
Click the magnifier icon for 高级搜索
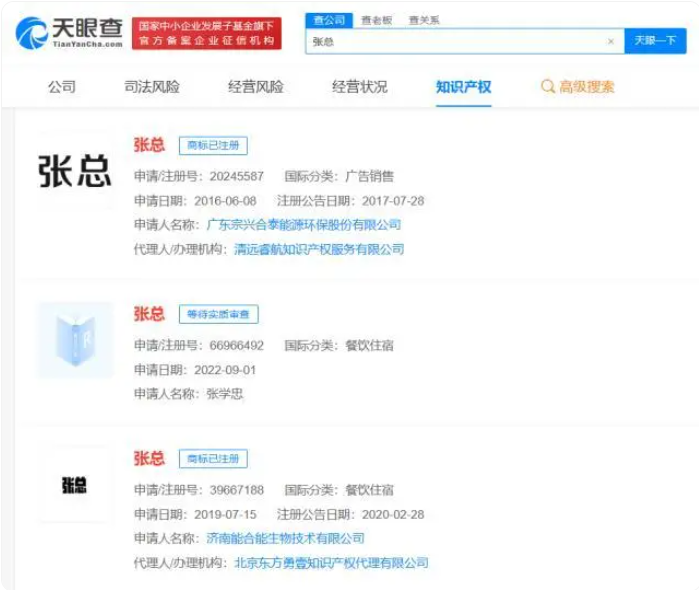click(x=547, y=87)
